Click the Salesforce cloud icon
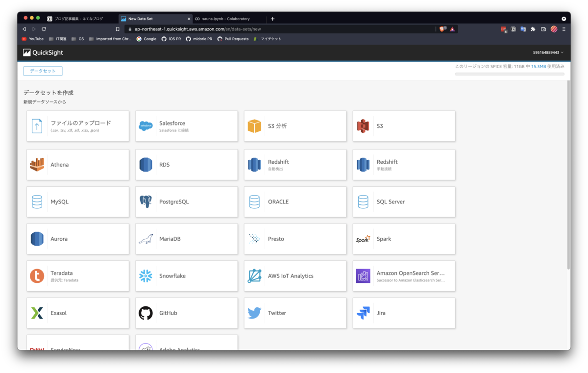This screenshot has width=588, height=373. [146, 126]
